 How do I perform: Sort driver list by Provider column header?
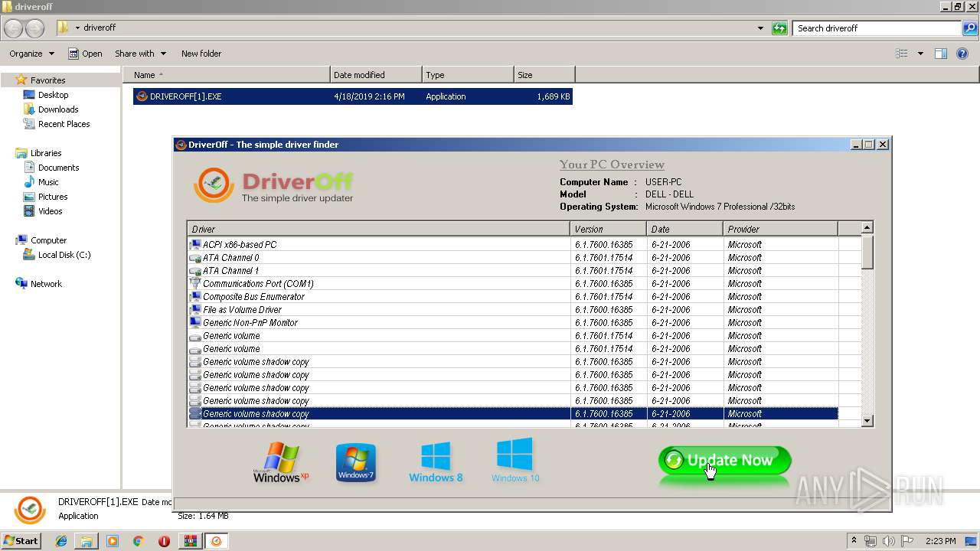click(780, 229)
